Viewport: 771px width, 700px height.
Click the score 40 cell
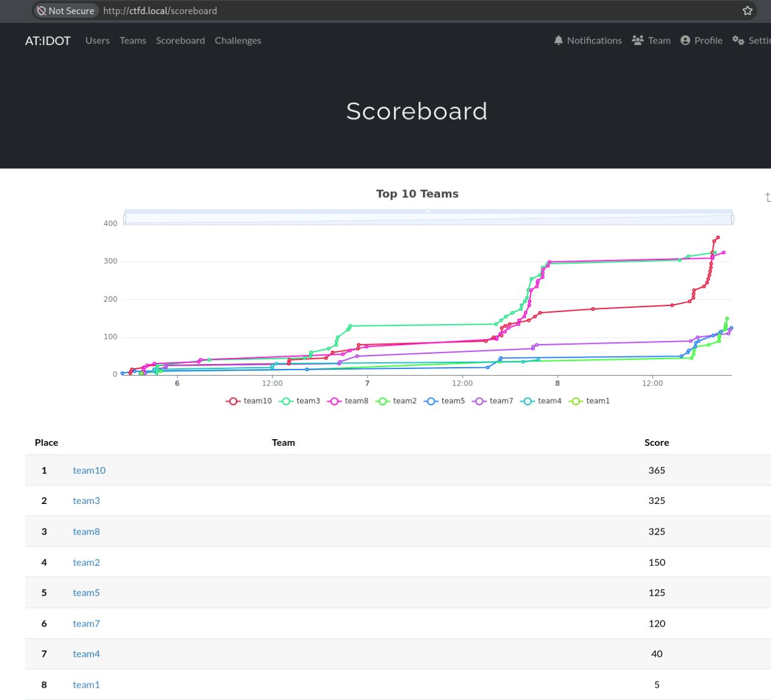pyautogui.click(x=657, y=654)
